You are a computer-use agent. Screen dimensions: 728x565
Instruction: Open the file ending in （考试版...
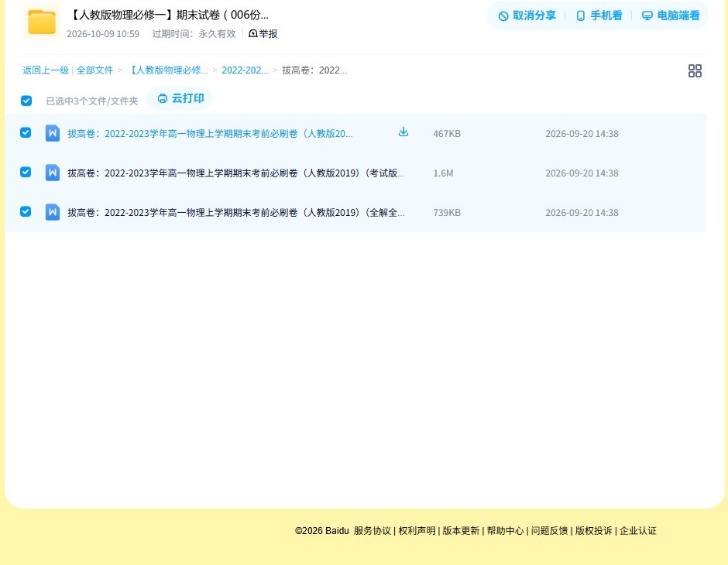pos(236,173)
